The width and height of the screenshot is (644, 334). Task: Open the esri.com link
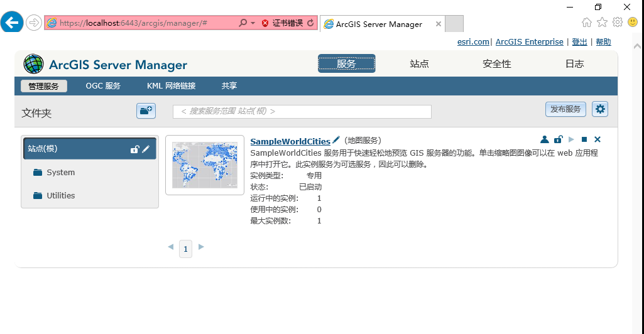473,42
